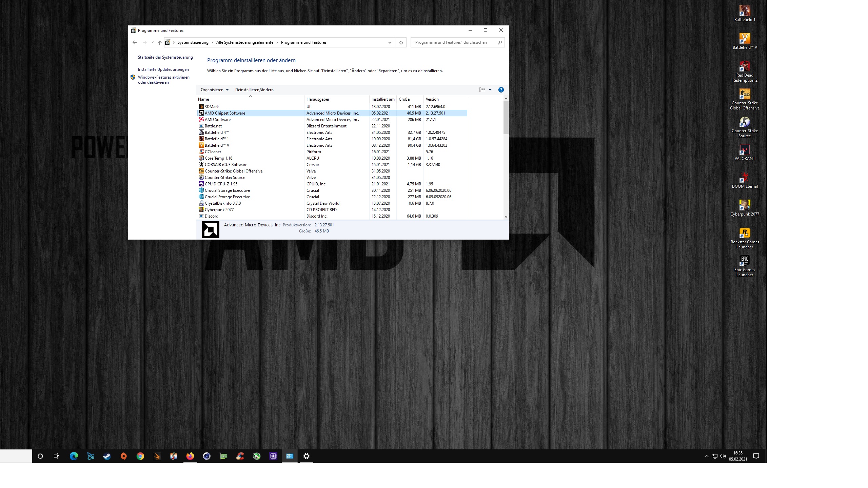The image size is (868, 488).
Task: Open Startseite der Systemsteuerung link
Action: [x=165, y=57]
